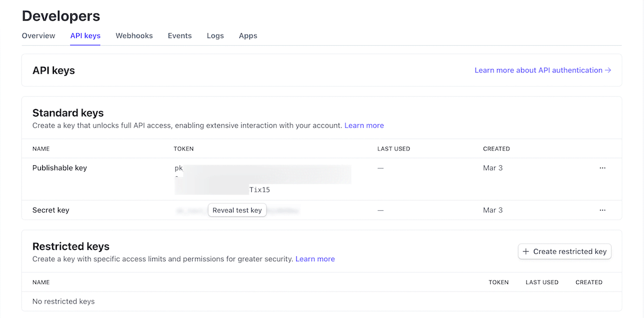Viewport: 644px width, 318px height.
Task: Go to the Events tab
Action: 180,36
